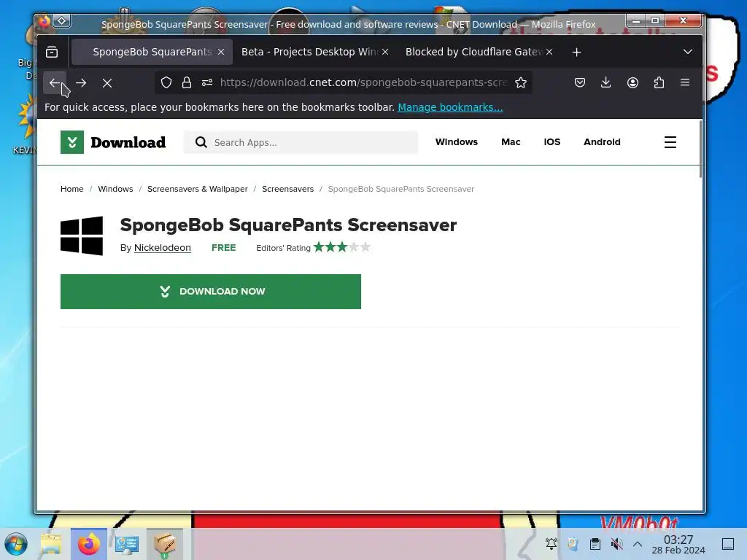Image resolution: width=747 pixels, height=560 pixels.
Task: Switch to the SpongeBob SquarePants tab
Action: coord(152,52)
